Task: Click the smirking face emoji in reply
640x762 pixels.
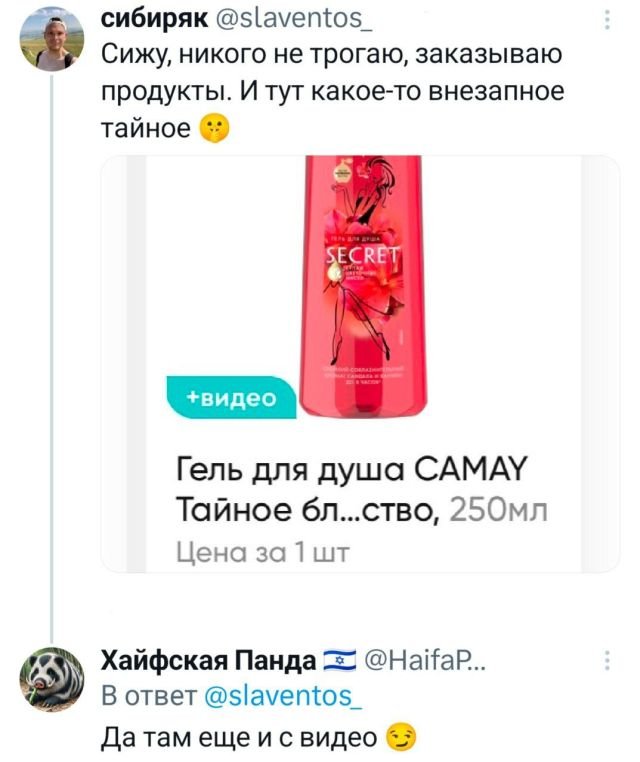Action: pos(400,737)
